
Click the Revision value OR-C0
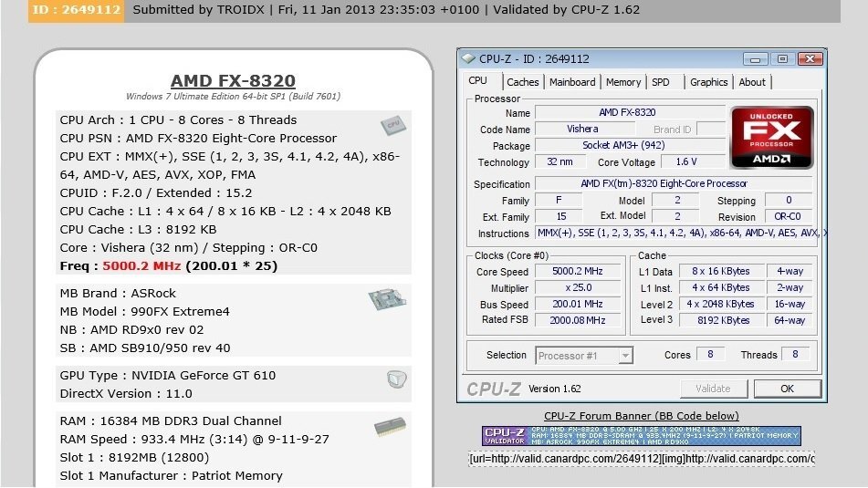pos(788,216)
